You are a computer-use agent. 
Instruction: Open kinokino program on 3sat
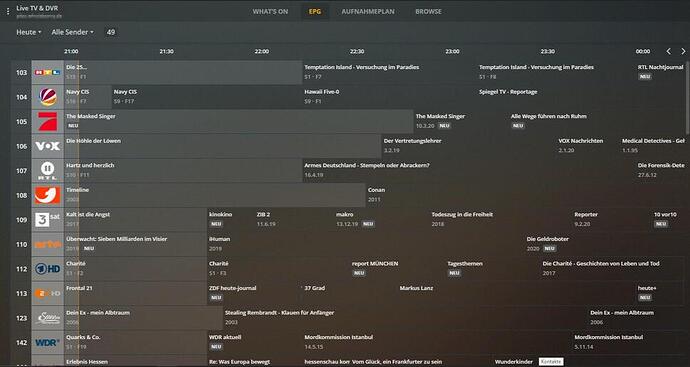231,220
